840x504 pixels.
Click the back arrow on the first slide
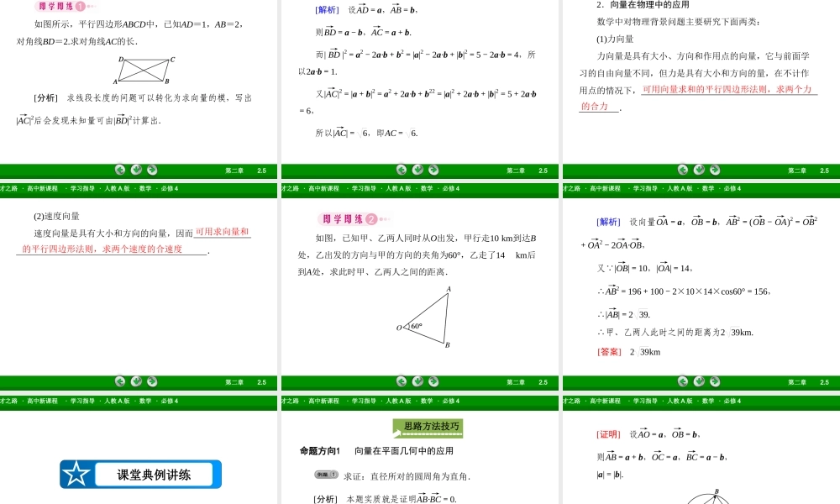[x=120, y=170]
